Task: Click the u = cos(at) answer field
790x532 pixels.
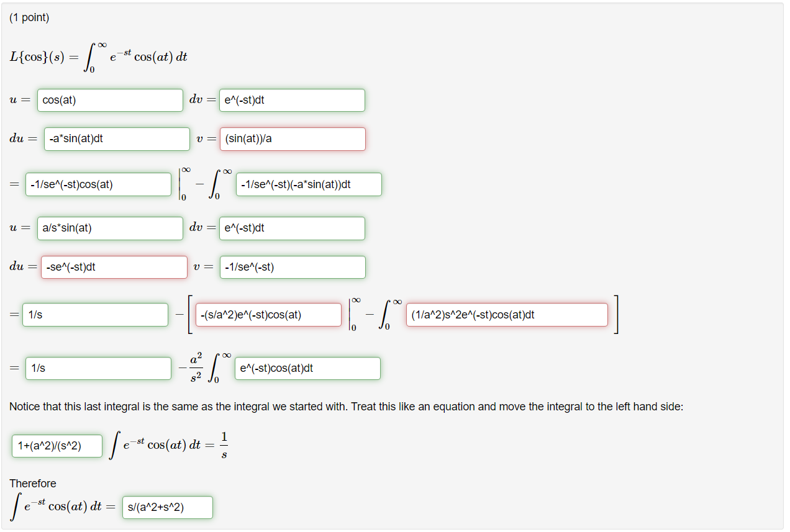Action: coord(110,99)
